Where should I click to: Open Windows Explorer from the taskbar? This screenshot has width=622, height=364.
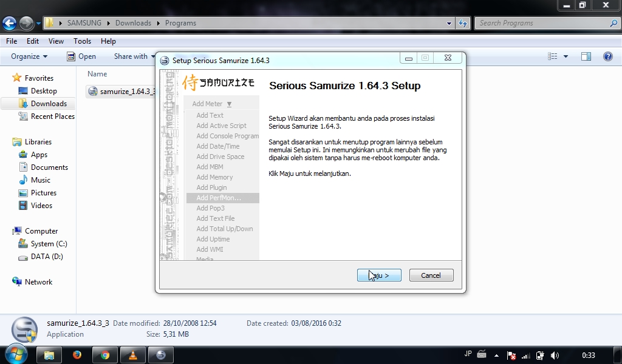[x=49, y=356]
